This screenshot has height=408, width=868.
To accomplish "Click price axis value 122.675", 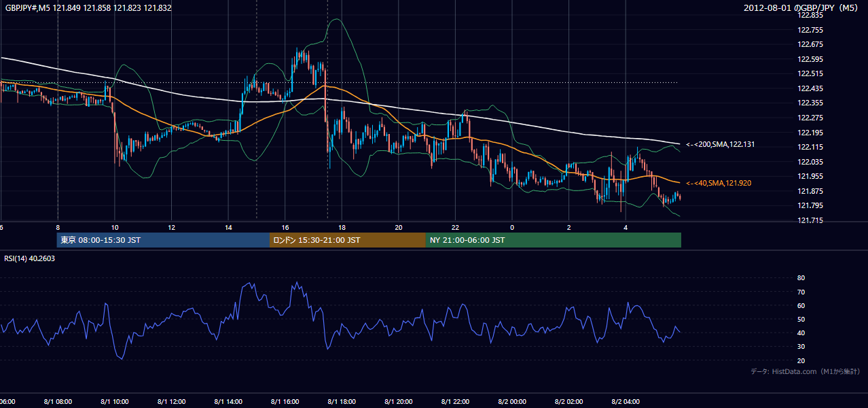I will [x=810, y=44].
